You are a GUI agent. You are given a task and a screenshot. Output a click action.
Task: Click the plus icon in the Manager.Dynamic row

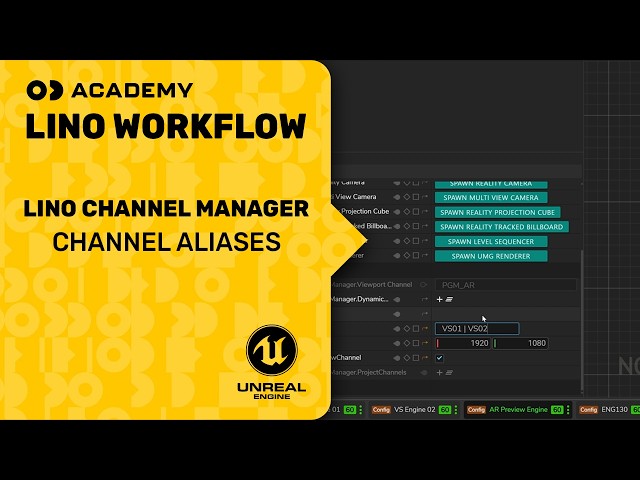(x=440, y=299)
